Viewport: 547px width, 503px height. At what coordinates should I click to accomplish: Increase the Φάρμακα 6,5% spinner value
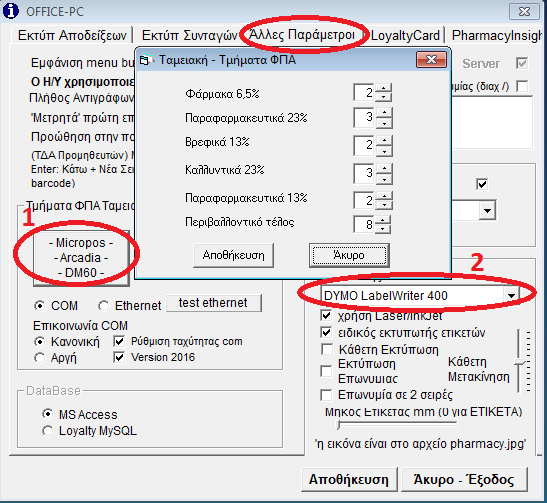click(384, 88)
